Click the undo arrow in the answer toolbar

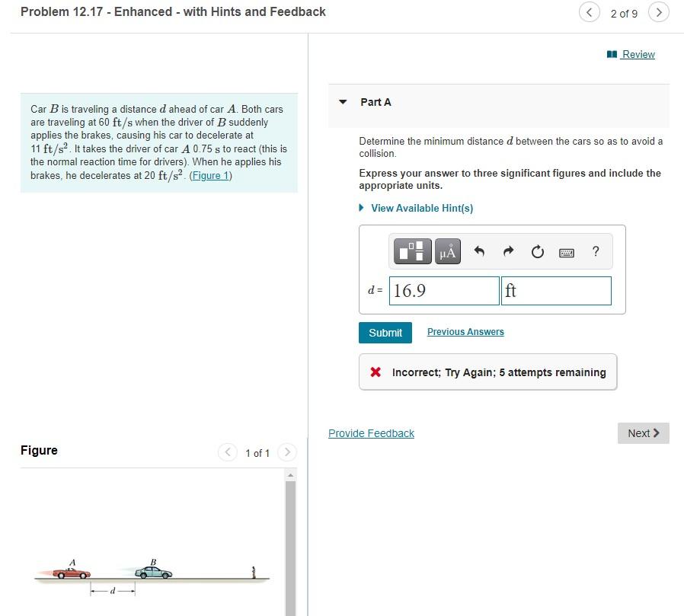[x=479, y=251]
